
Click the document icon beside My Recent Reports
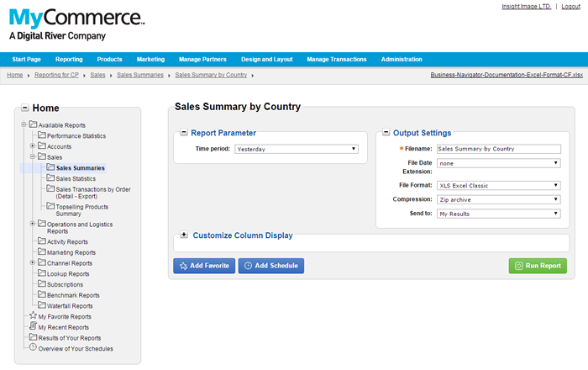[33, 325]
